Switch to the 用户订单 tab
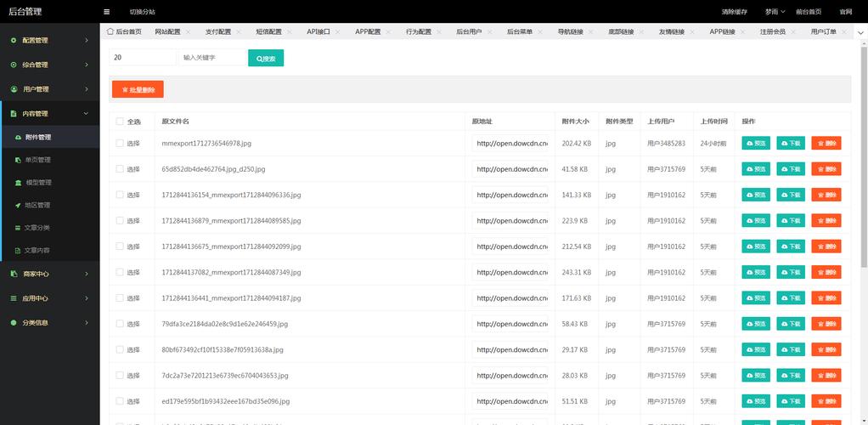Screen dimensions: 868x425 tap(824, 32)
